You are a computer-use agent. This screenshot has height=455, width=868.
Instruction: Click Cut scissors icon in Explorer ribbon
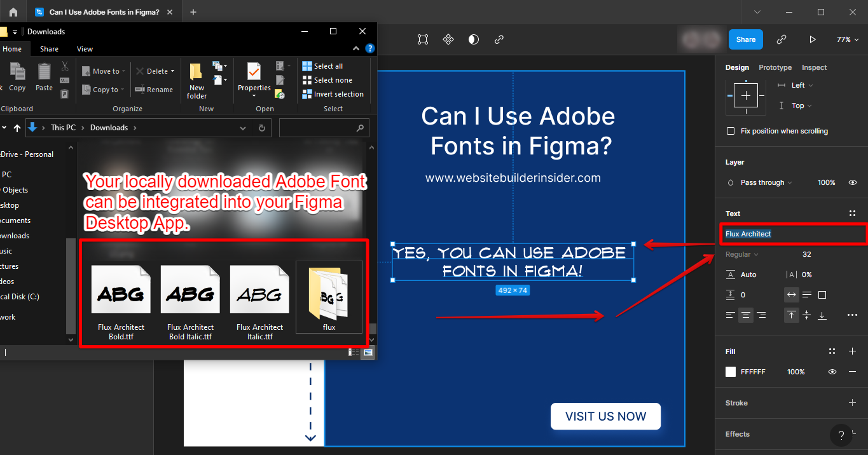tap(64, 66)
